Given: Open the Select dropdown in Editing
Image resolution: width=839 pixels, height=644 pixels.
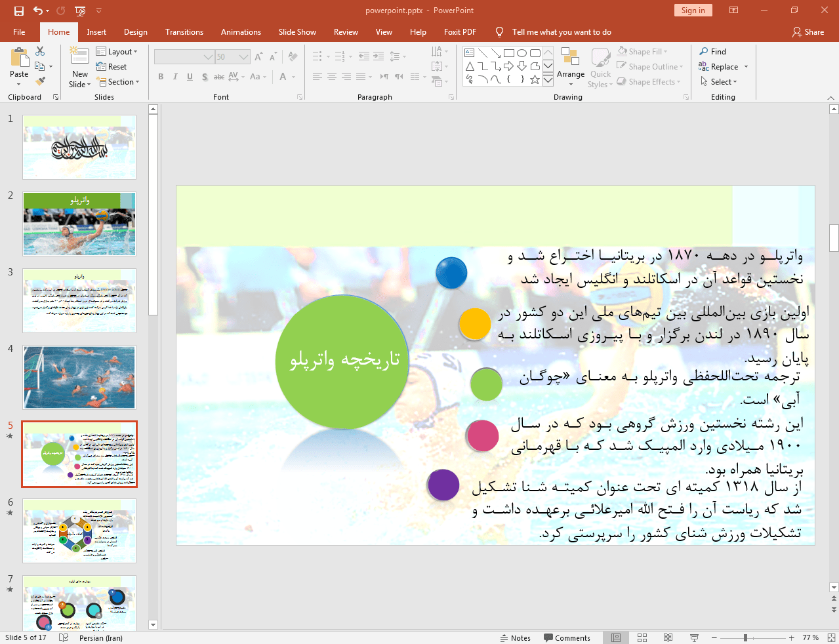Looking at the screenshot, I should [x=718, y=82].
